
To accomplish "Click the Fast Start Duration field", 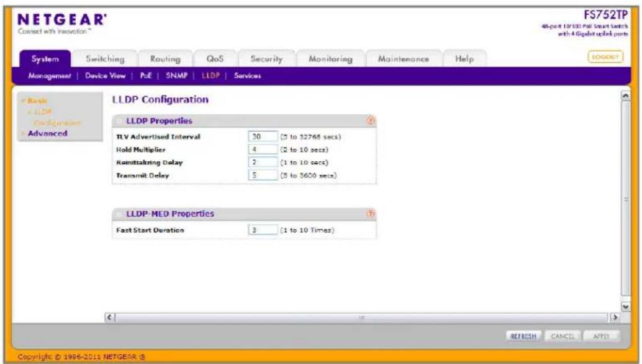I will [x=263, y=230].
